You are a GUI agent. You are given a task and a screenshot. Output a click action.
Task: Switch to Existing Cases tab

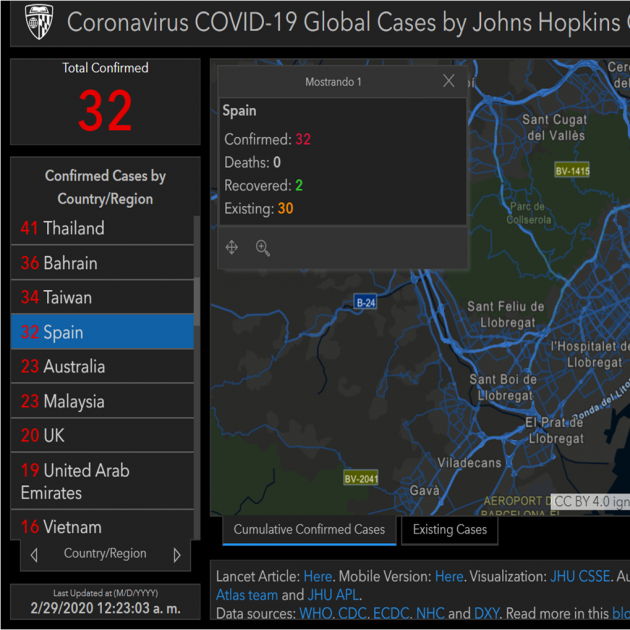(x=450, y=530)
